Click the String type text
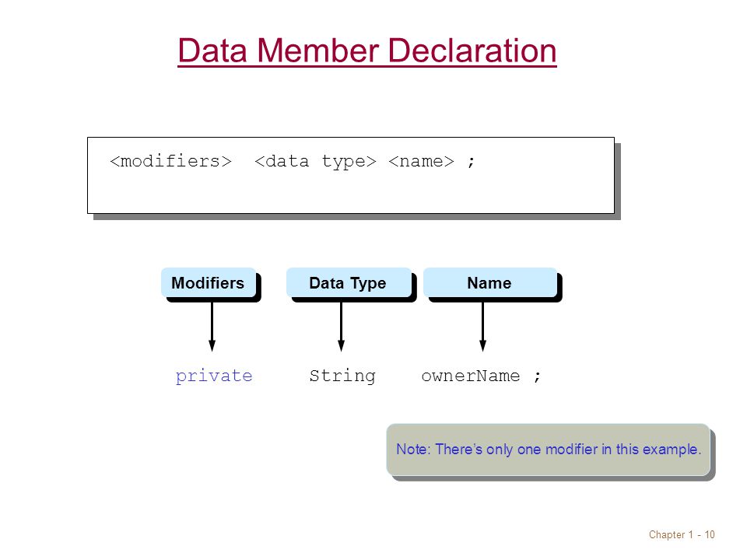Screen dimensions: 747x560 (342, 376)
